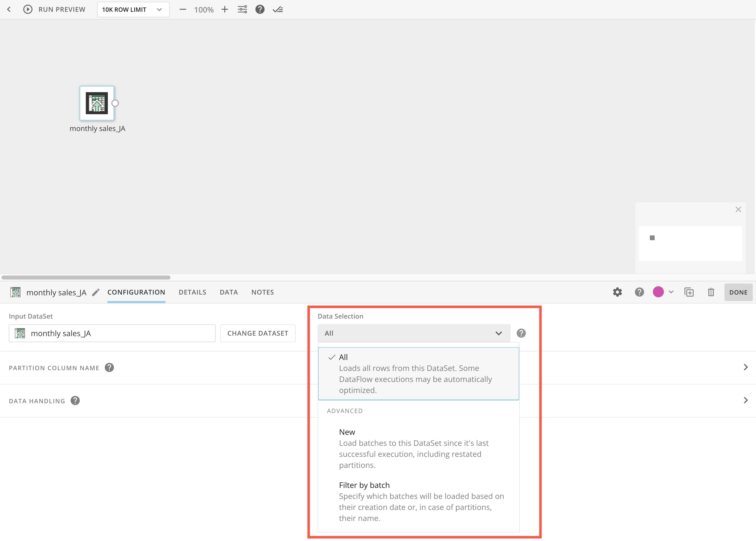Open the gear settings icon
This screenshot has height=541, width=756.
pyautogui.click(x=617, y=292)
